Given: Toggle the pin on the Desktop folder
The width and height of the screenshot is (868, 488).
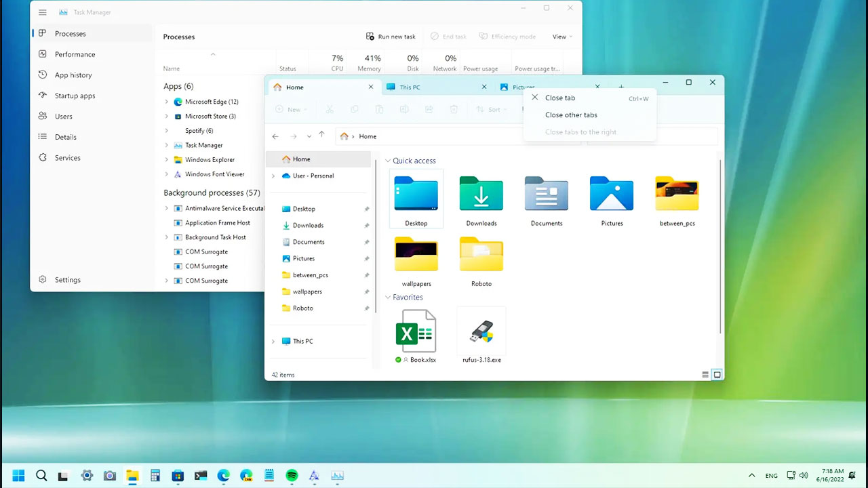Looking at the screenshot, I should pos(367,209).
